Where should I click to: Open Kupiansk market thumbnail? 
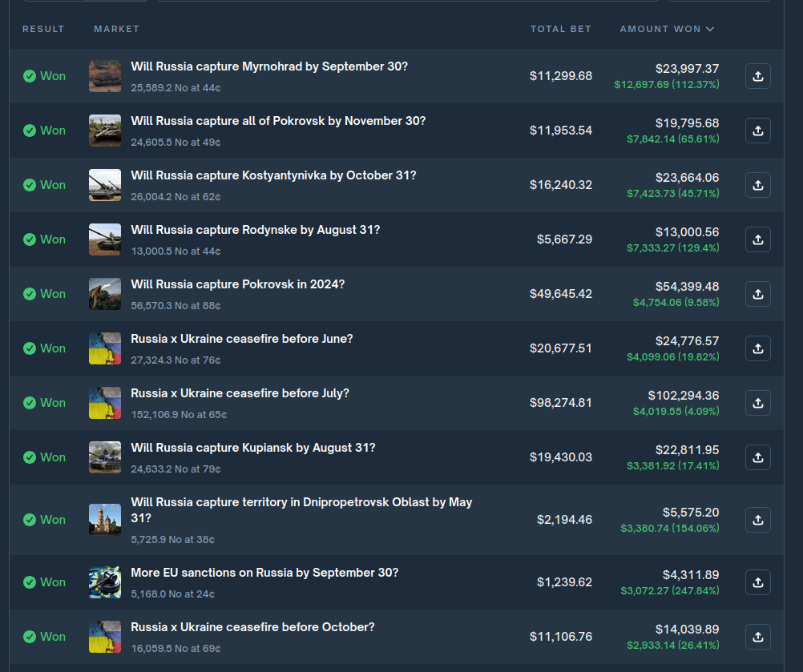[105, 457]
